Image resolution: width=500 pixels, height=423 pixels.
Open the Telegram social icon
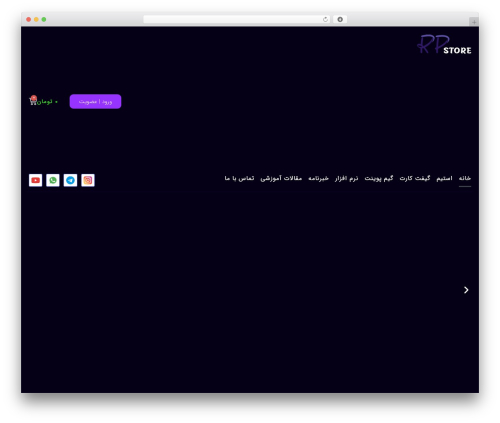[70, 180]
